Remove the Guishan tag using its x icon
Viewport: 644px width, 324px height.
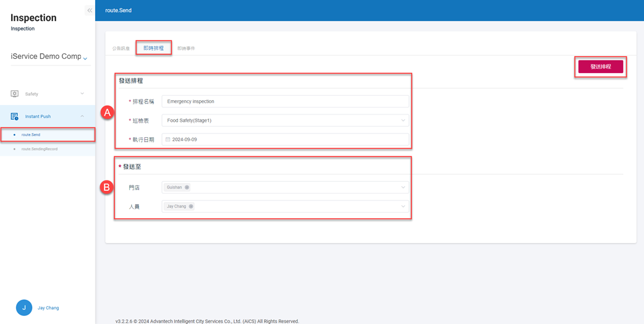pyautogui.click(x=187, y=187)
